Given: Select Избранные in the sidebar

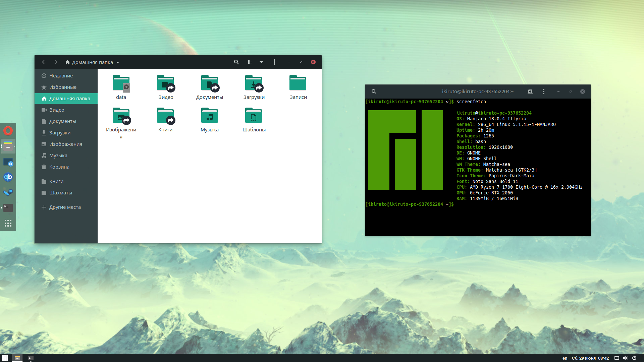Looking at the screenshot, I should coord(63,87).
